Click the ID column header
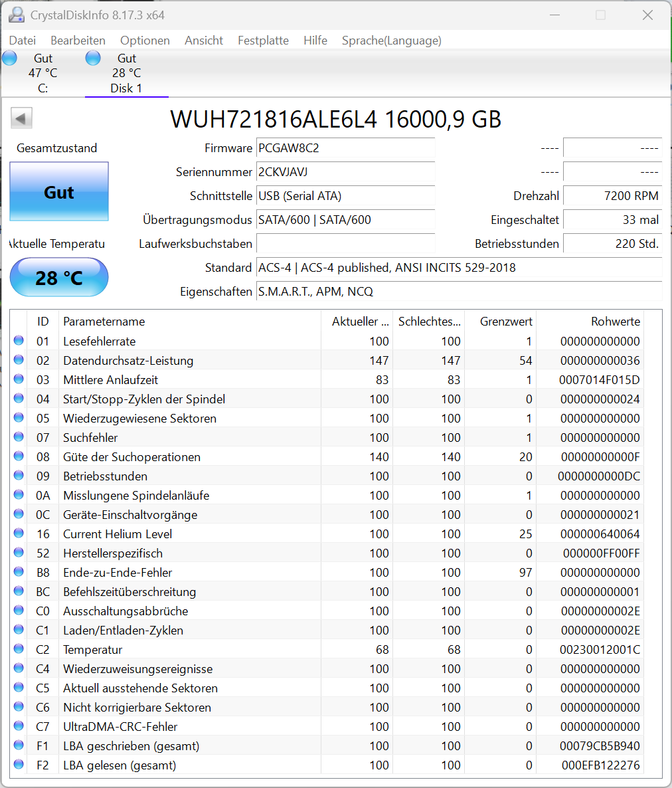 43,322
